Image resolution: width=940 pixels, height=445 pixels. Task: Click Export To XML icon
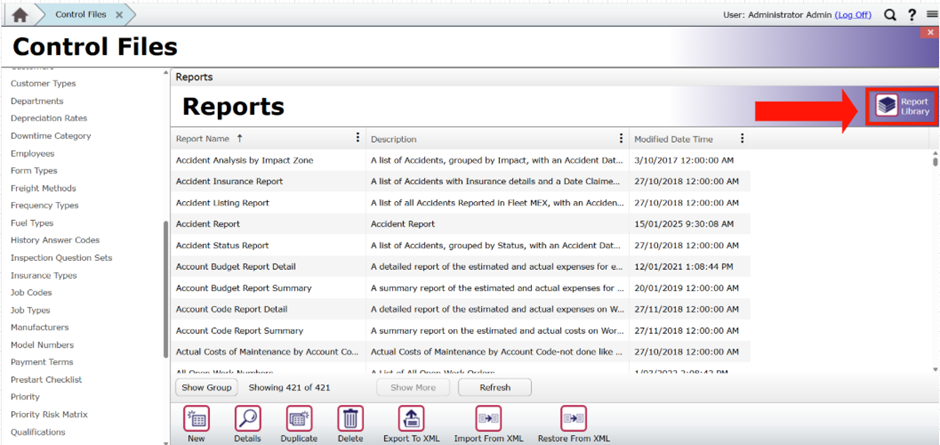(x=411, y=419)
